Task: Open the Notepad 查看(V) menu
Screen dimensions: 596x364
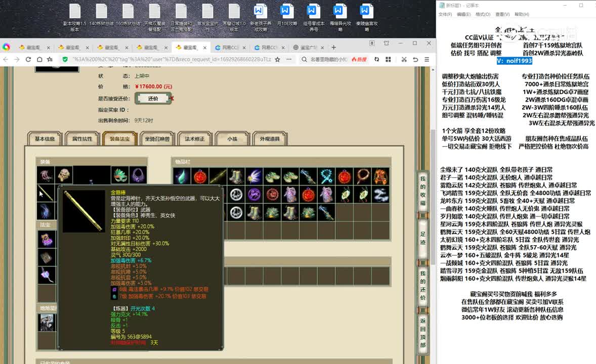Action: [x=502, y=14]
